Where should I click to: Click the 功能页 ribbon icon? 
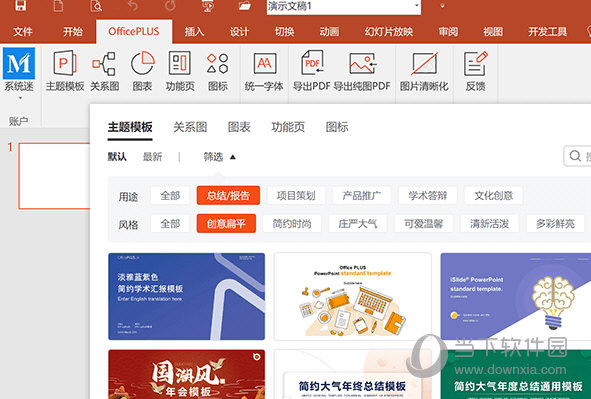click(x=180, y=71)
